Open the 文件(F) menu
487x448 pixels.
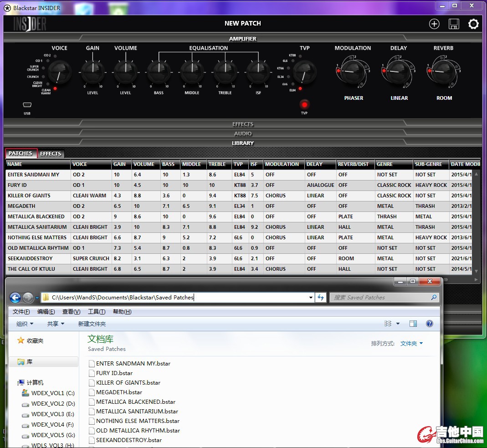click(21, 312)
